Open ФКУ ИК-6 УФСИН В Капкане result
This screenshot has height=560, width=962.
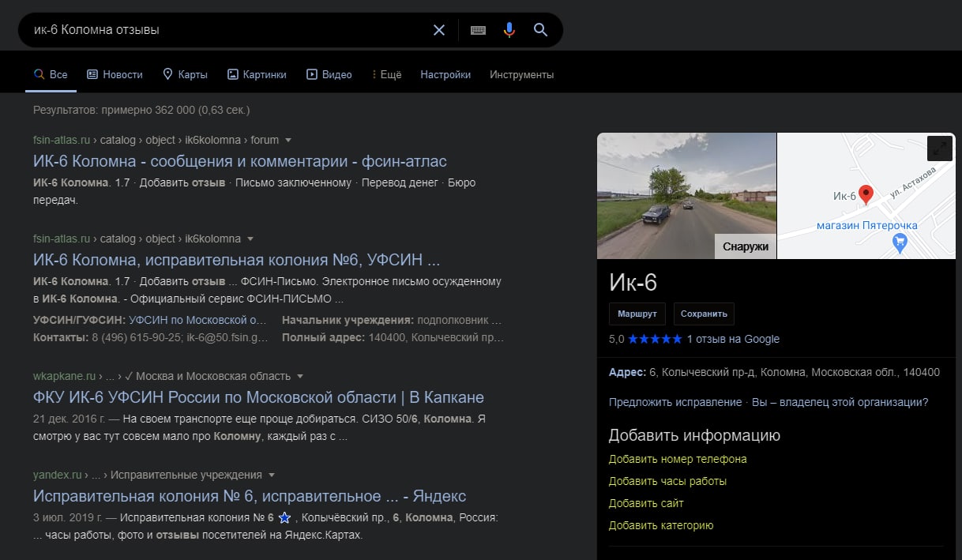pos(258,397)
